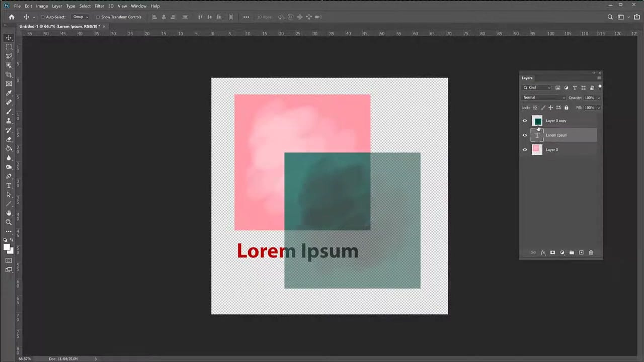Activate the Type tool
644x362 pixels.
tap(9, 186)
